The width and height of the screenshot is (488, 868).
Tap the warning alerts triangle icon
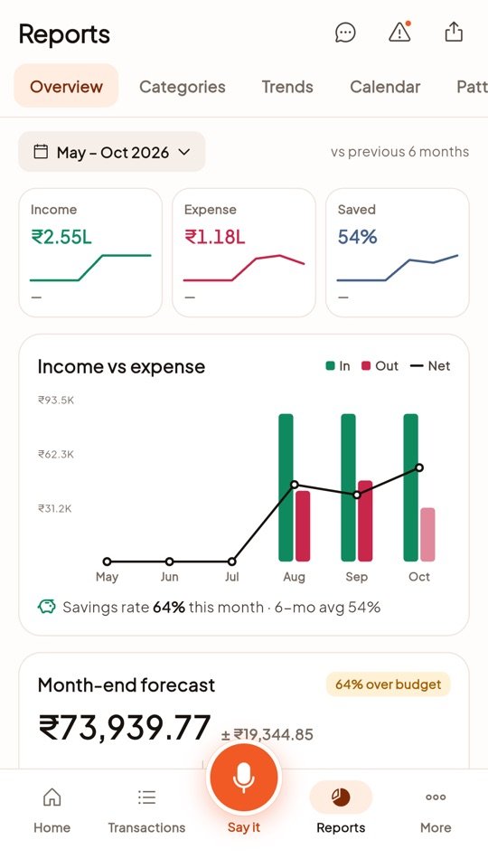pos(399,33)
